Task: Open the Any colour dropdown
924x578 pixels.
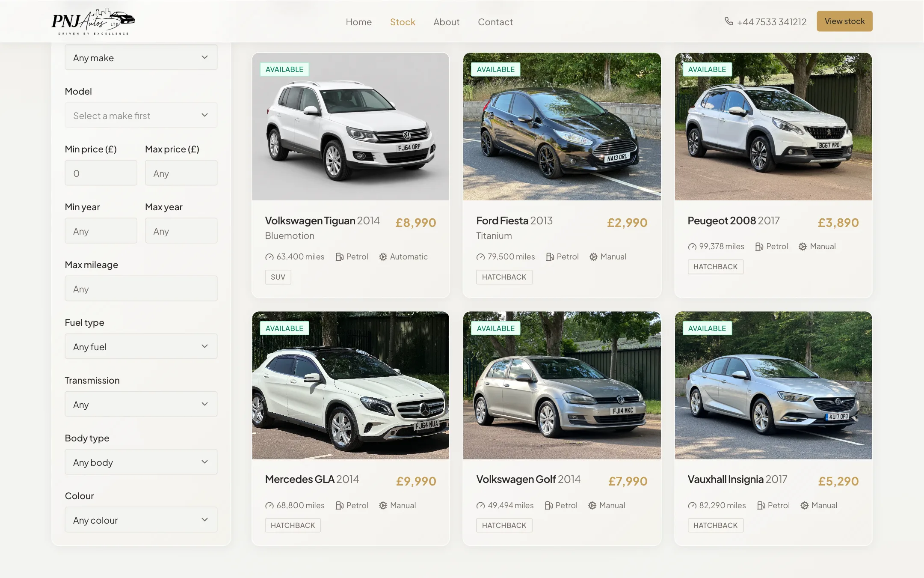Action: [141, 520]
